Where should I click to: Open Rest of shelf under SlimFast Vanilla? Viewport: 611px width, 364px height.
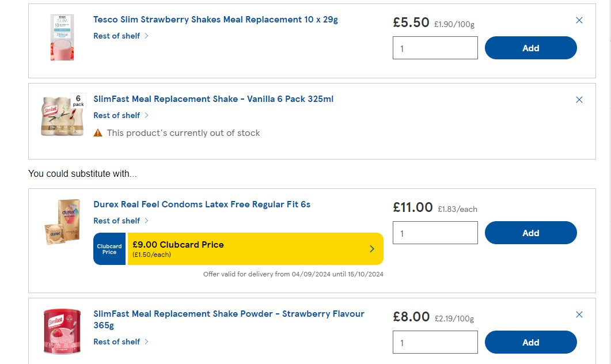click(x=121, y=115)
